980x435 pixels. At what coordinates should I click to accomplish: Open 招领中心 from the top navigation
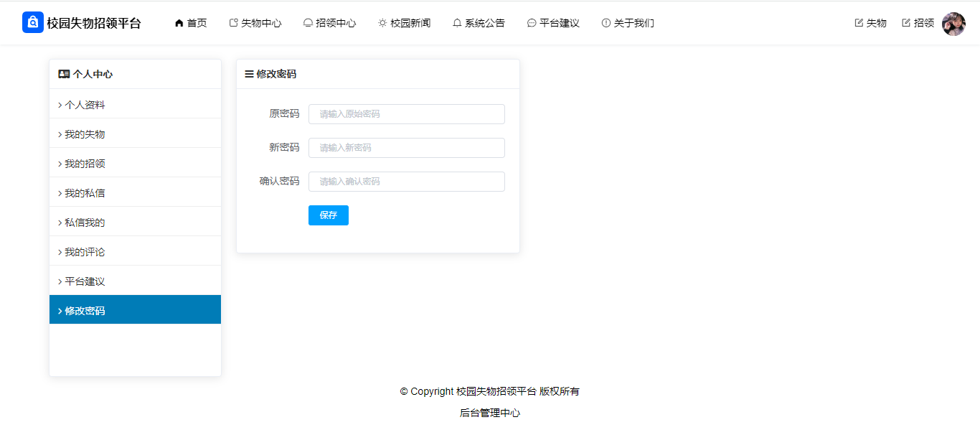point(330,23)
